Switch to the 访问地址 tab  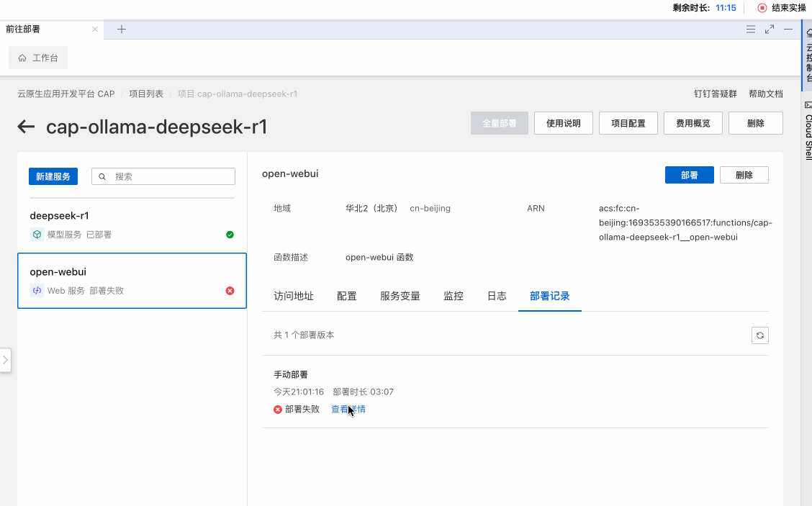point(294,297)
